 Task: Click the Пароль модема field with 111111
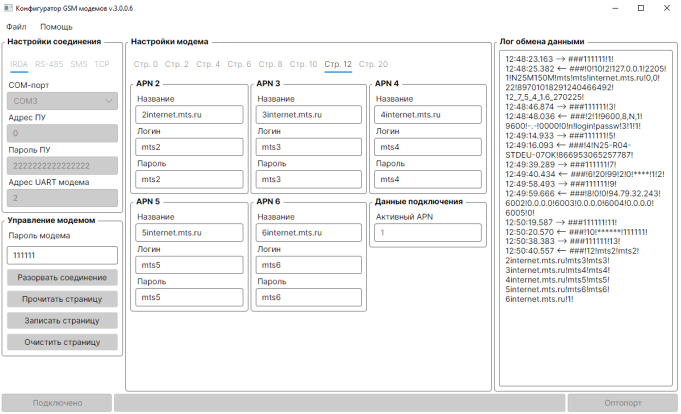tap(62, 255)
